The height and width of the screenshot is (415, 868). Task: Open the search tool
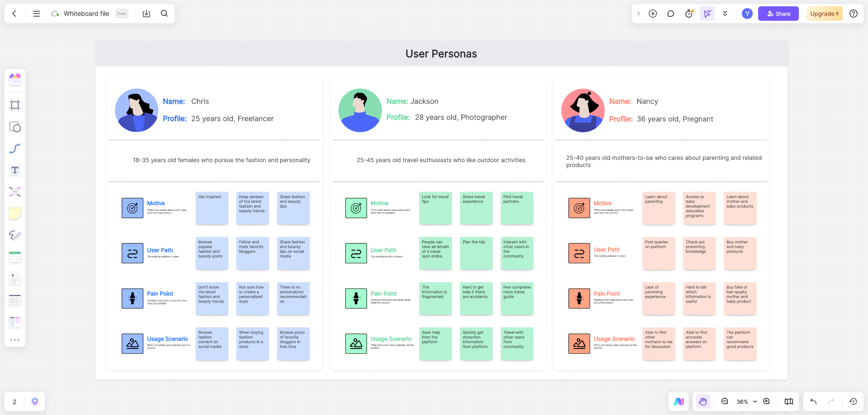(165, 14)
